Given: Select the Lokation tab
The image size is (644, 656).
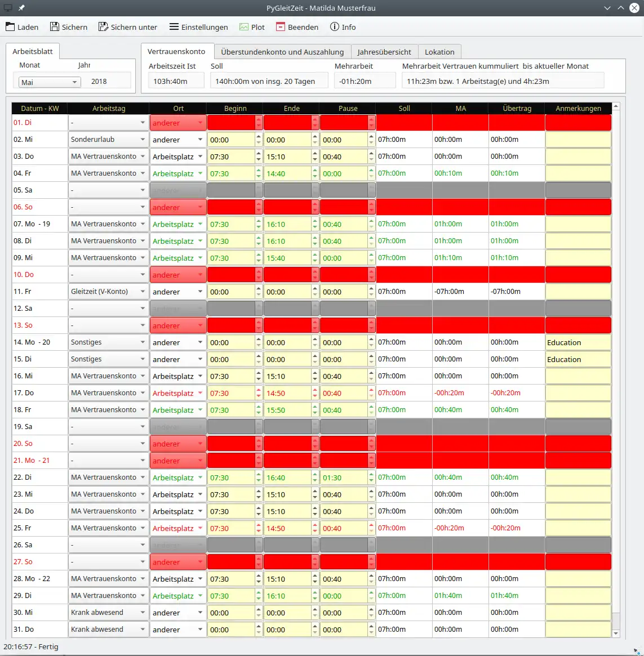Looking at the screenshot, I should (439, 52).
